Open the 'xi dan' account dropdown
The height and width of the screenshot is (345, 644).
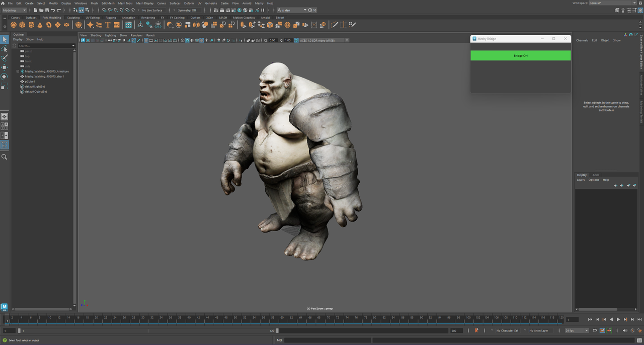pyautogui.click(x=292, y=10)
